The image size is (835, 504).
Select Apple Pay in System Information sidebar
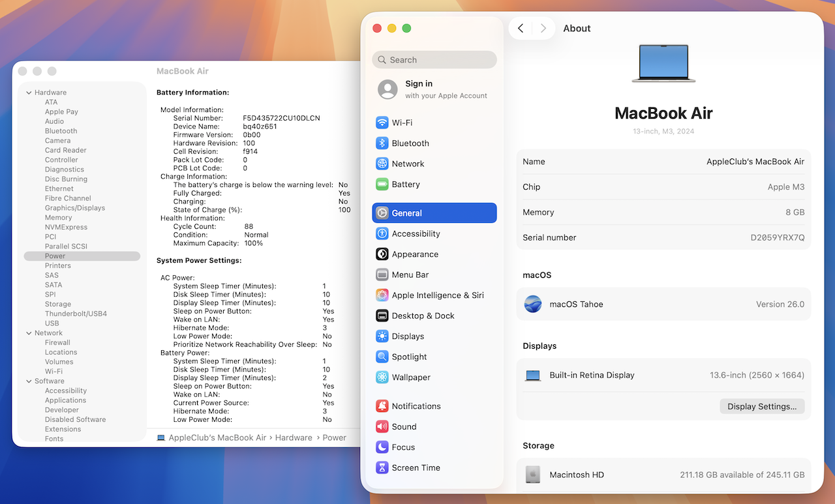click(x=61, y=111)
